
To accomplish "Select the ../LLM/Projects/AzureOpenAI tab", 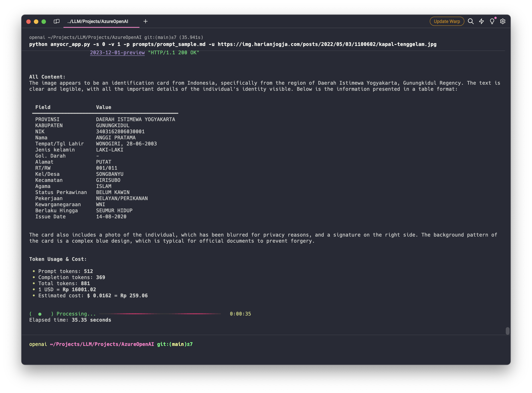I will pos(98,21).
